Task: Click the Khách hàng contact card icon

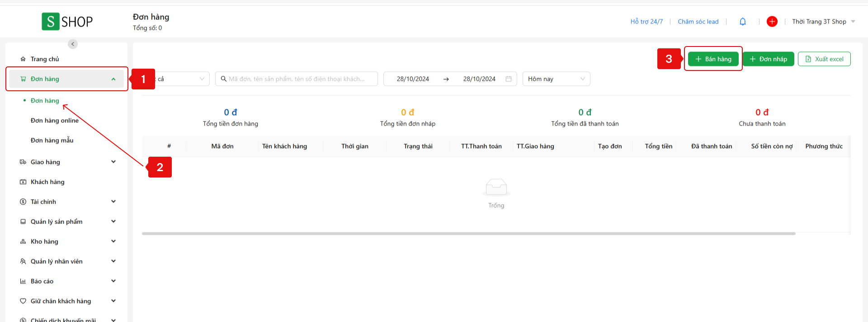Action: pyautogui.click(x=23, y=182)
